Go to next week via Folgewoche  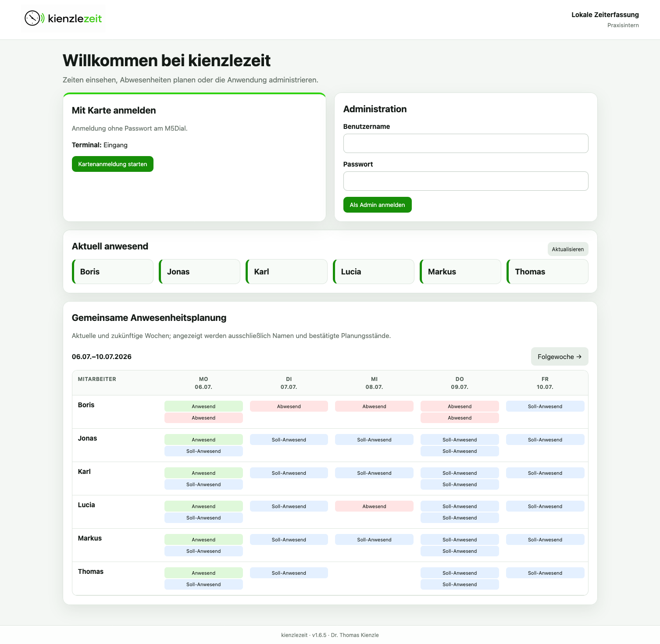[x=560, y=356]
